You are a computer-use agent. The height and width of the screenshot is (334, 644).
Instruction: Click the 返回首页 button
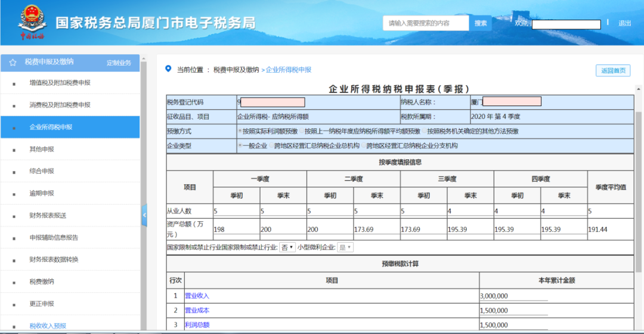pos(613,70)
